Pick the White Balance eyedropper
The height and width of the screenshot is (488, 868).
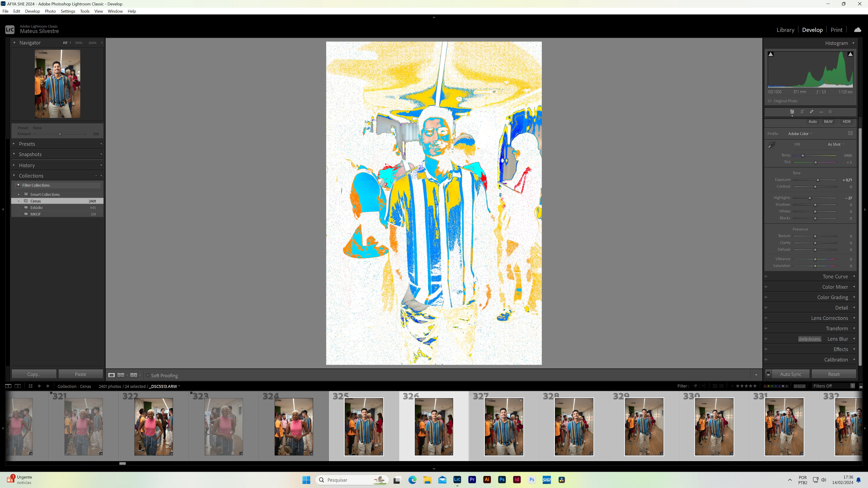pyautogui.click(x=771, y=145)
